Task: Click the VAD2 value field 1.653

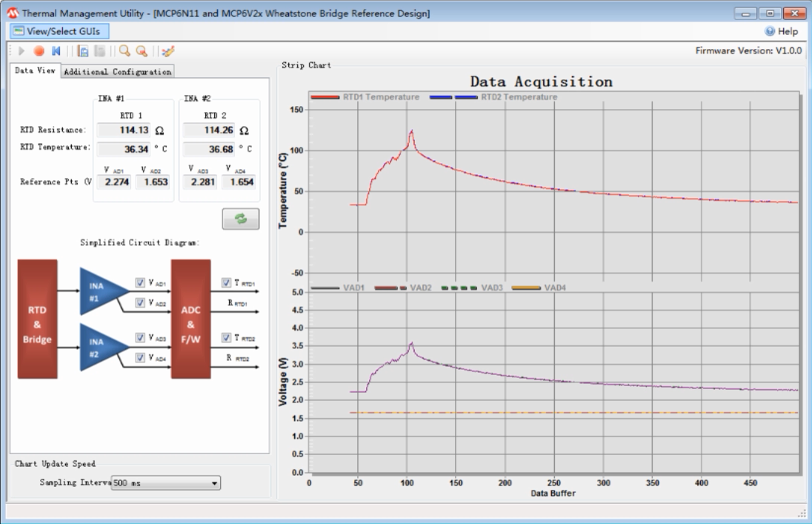Action: pos(153,182)
